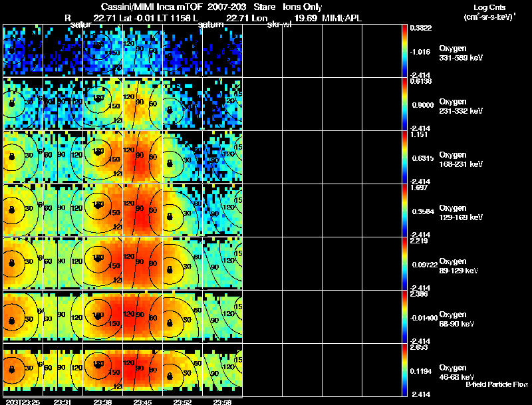Image resolution: width=532 pixels, height=405 pixels.
Task: Click the 'Stare' word in the title
Action: click(x=264, y=7)
